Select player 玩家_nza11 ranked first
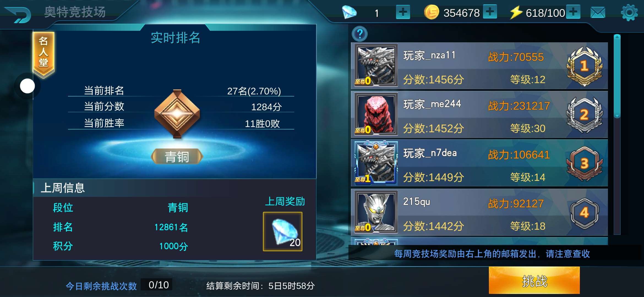 point(479,66)
